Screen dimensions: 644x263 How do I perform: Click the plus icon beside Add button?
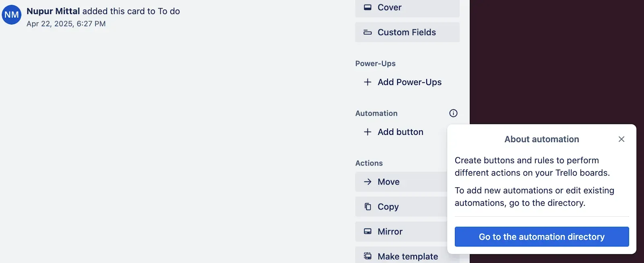367,132
